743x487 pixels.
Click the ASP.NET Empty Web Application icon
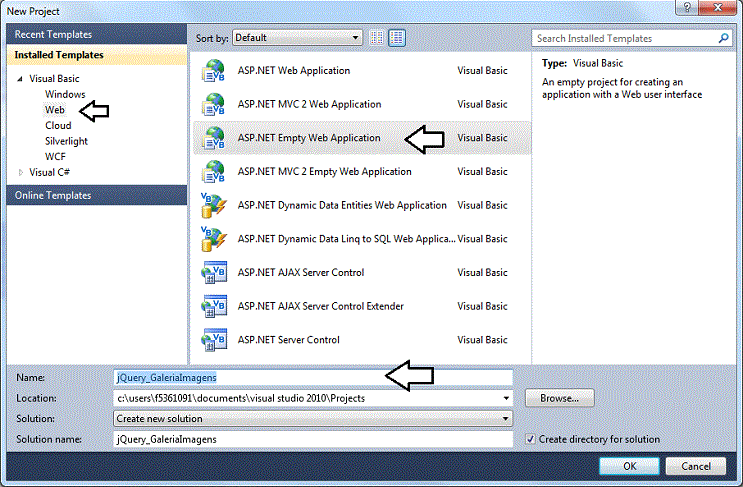(214, 138)
